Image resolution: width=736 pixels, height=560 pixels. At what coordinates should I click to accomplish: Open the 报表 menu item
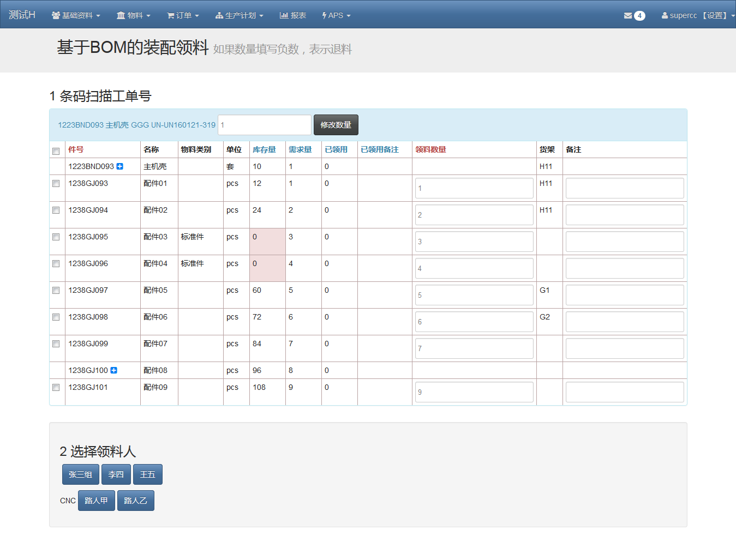pos(293,16)
